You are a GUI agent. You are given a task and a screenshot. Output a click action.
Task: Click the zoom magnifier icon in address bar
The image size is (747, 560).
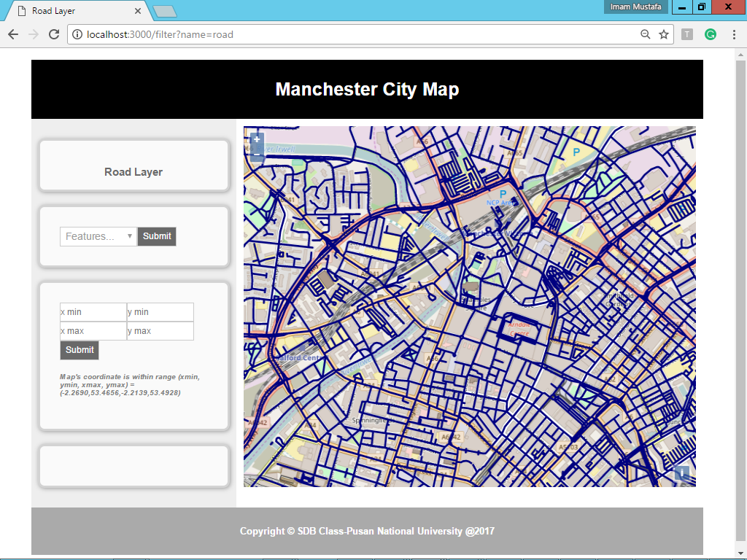click(645, 34)
